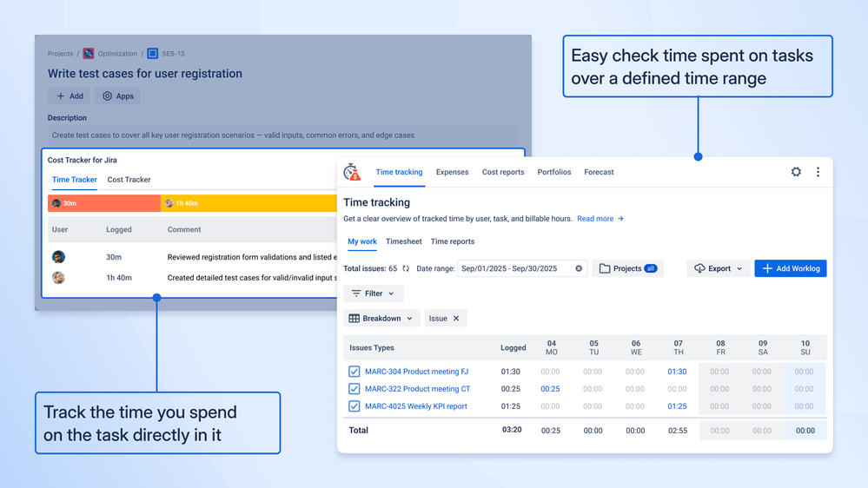
Task: Open the Export dropdown menu
Action: click(718, 268)
